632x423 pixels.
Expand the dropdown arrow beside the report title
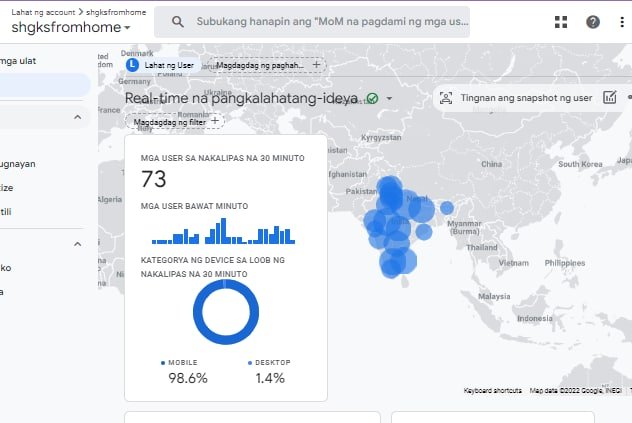(389, 98)
